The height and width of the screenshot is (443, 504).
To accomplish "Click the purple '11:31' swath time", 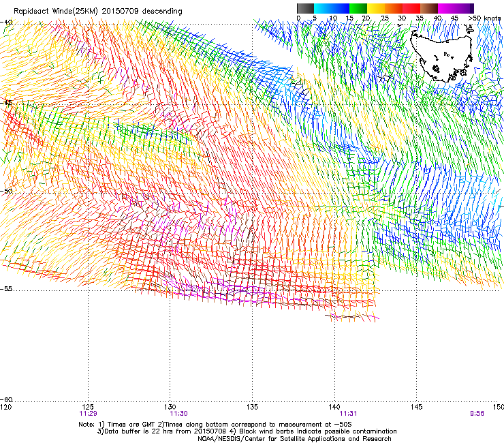I will coord(348,414).
